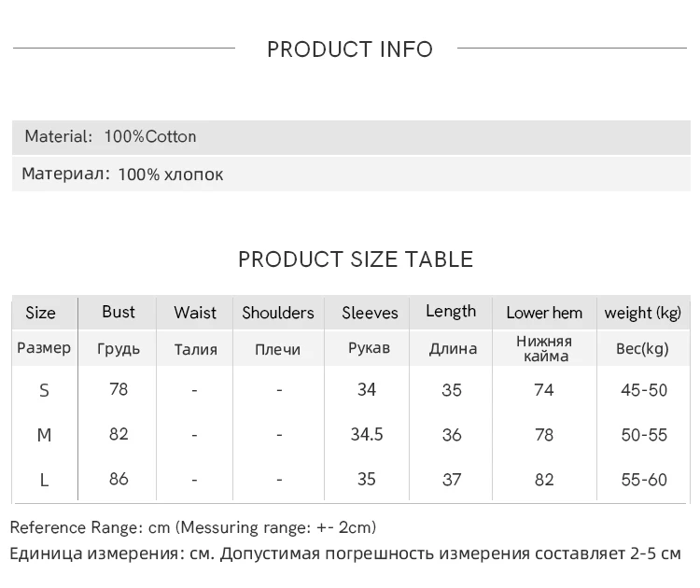Click the PRODUCT SIZE TABLE heading
Screen dimensions: 700x588
pos(356,259)
